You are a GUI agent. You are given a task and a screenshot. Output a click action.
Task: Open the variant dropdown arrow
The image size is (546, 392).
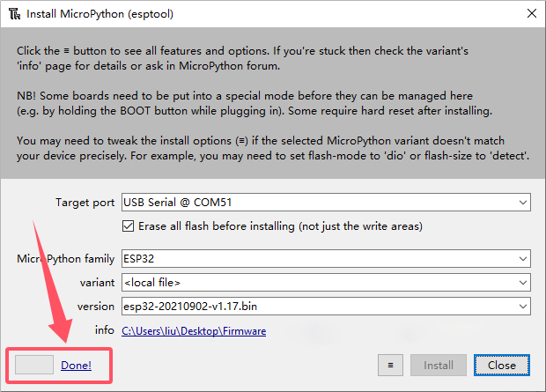coord(523,283)
